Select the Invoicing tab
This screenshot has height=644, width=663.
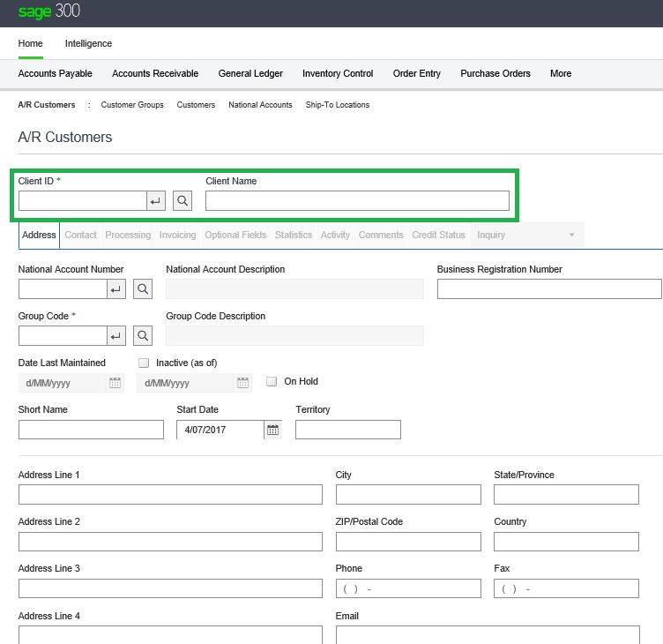(x=177, y=235)
